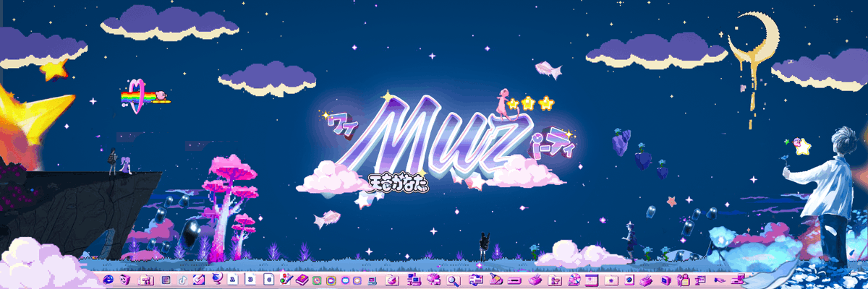Viewport: 868px width, 289px height.
Task: Open the calendar grid icon
Action: point(592,280)
